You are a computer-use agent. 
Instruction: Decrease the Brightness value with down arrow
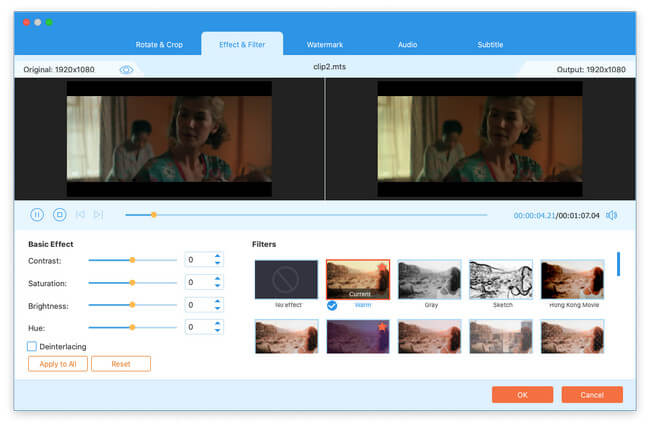218,308
